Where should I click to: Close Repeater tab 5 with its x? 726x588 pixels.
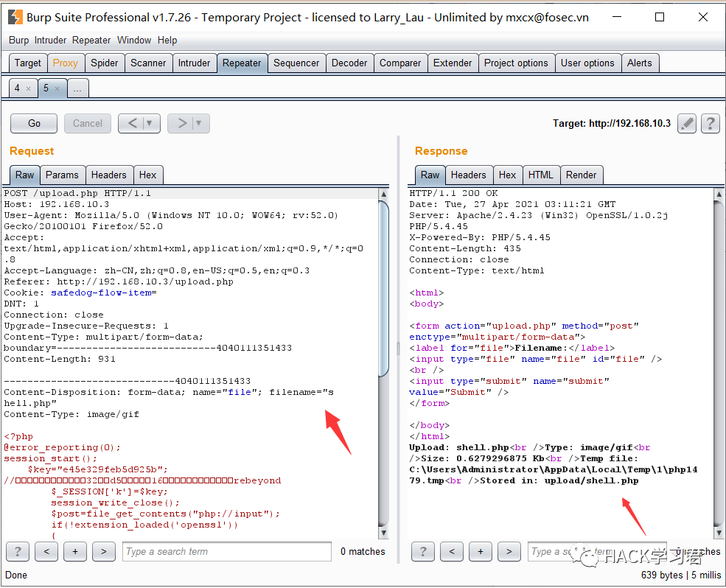pos(57,88)
